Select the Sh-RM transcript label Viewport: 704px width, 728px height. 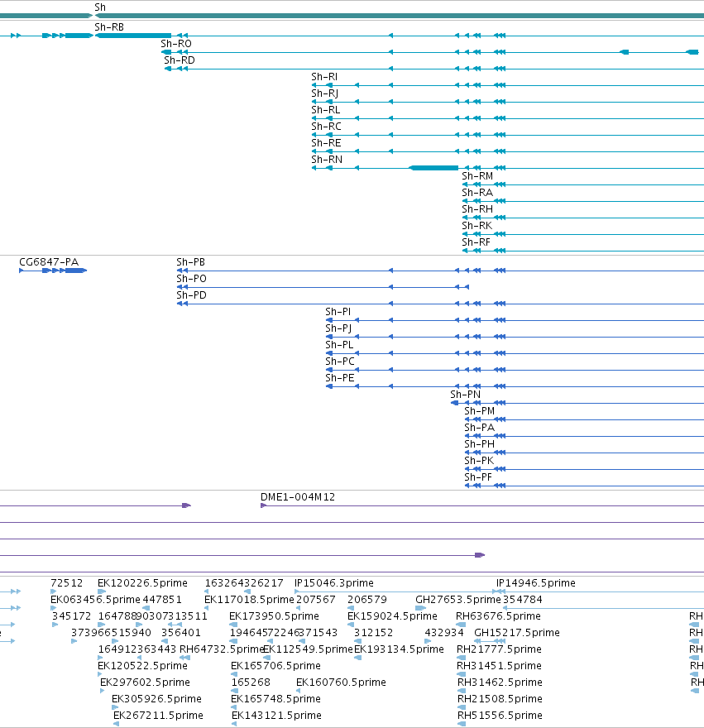tap(477, 176)
